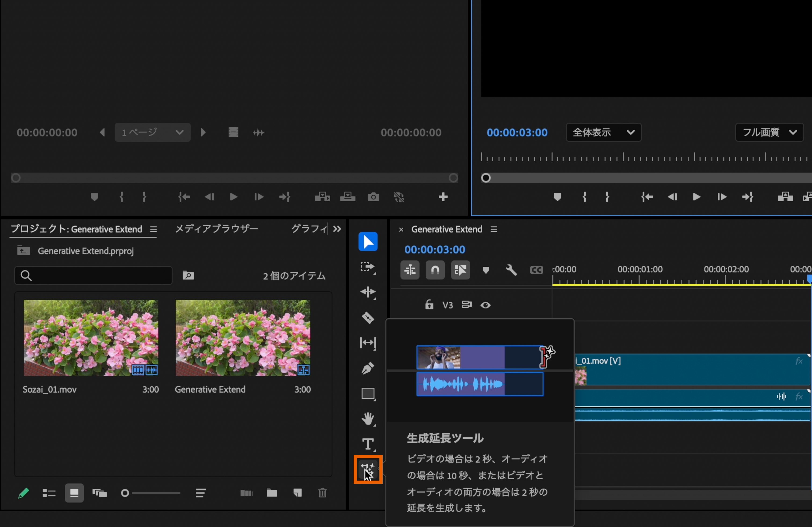
Task: Select the Razor tool
Action: [x=368, y=318]
